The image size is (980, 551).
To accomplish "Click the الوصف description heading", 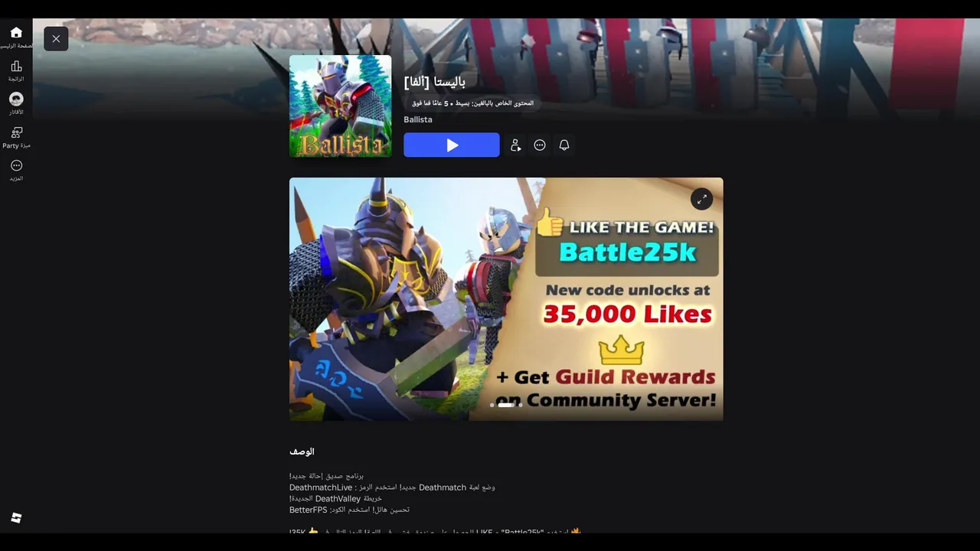I will pyautogui.click(x=302, y=452).
